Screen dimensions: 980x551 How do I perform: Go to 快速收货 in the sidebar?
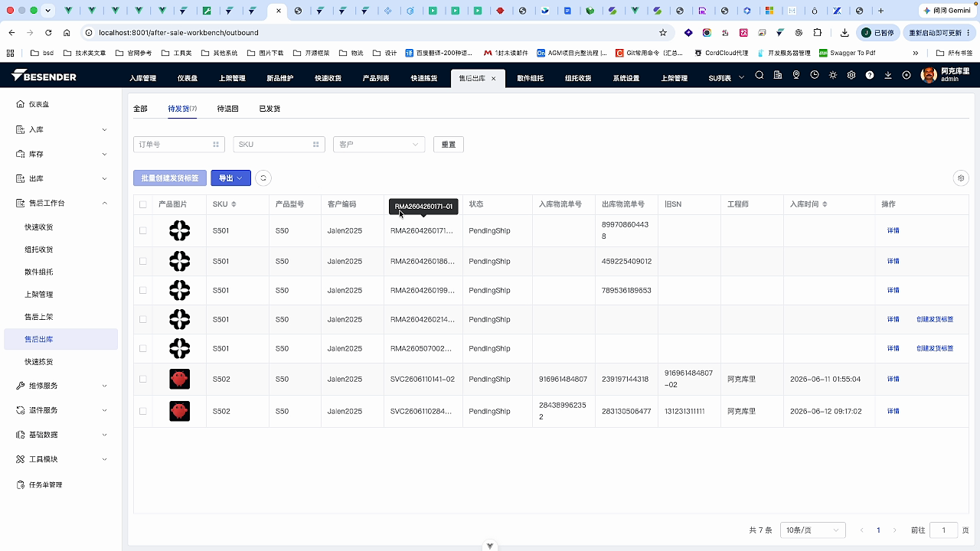(39, 227)
